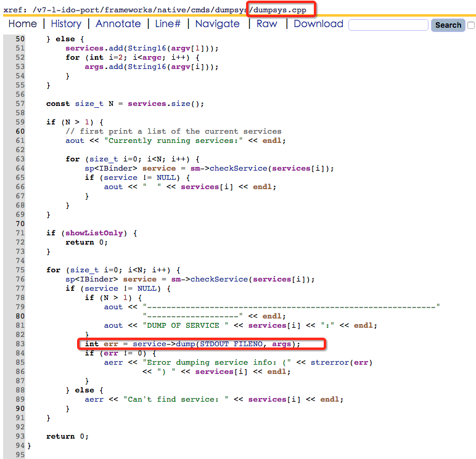Viewport: 476px width, 459px height.
Task: Toggle line numbers with Line#
Action: [168, 23]
